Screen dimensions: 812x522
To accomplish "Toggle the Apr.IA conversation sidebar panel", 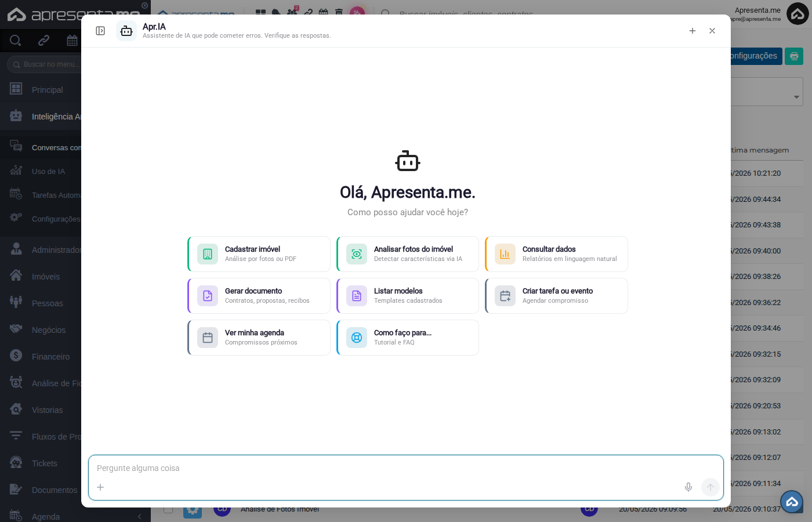I will [100, 31].
